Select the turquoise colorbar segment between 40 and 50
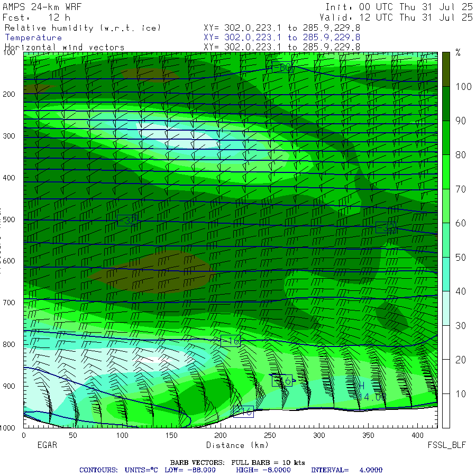Screen dimensions: 476x476 tap(446, 274)
